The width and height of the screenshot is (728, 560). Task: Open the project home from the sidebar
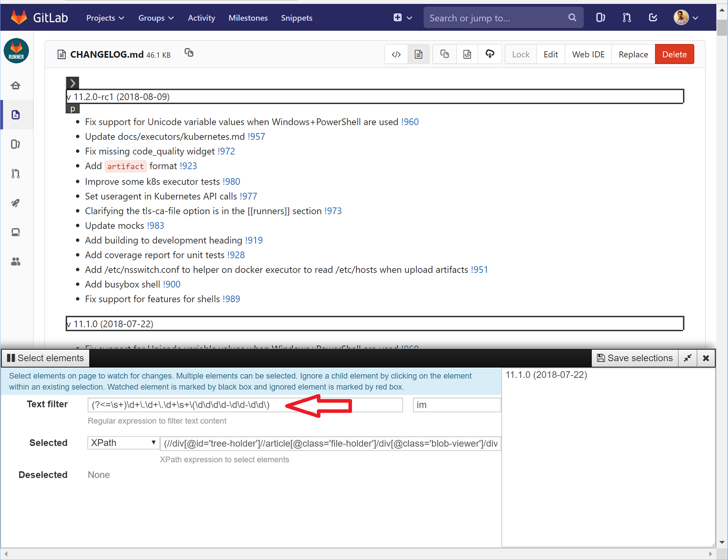tap(16, 85)
